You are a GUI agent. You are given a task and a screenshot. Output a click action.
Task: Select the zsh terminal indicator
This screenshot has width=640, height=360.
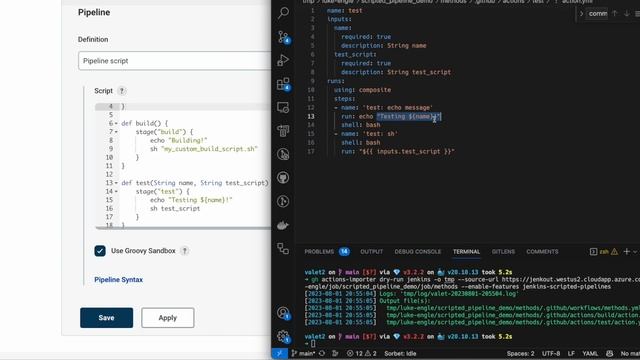point(604,252)
